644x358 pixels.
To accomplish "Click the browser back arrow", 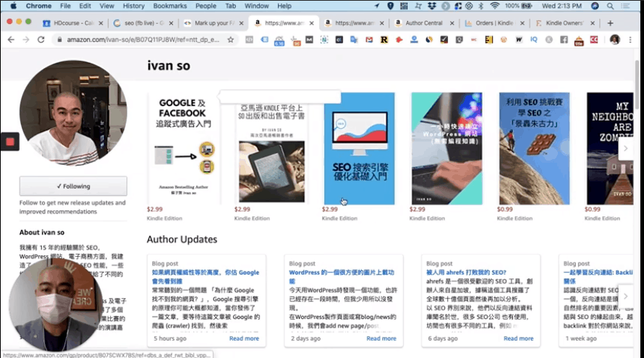I will 11,40.
